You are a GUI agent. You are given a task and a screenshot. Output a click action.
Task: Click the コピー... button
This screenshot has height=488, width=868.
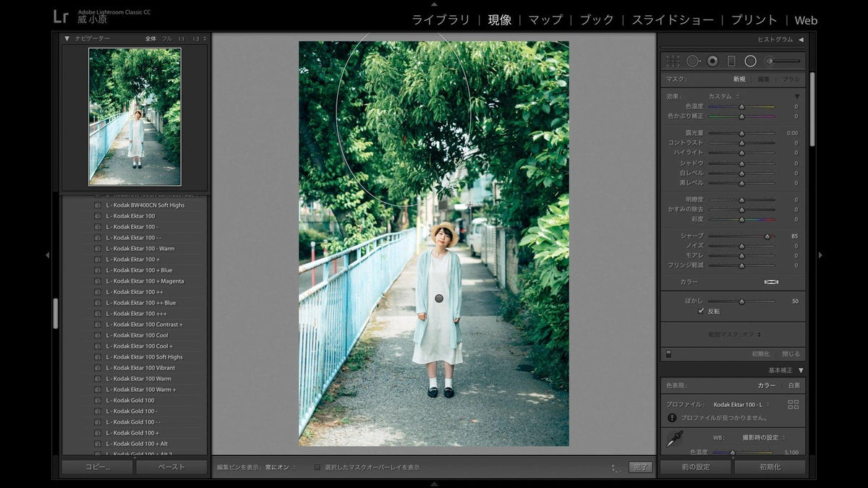(x=98, y=467)
